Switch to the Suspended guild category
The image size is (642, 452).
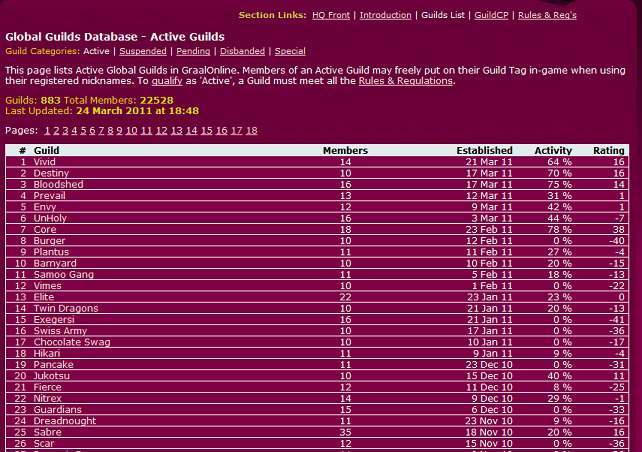click(x=143, y=51)
